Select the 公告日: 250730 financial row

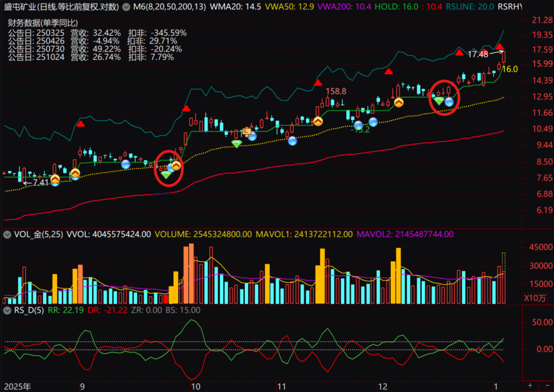95,49
